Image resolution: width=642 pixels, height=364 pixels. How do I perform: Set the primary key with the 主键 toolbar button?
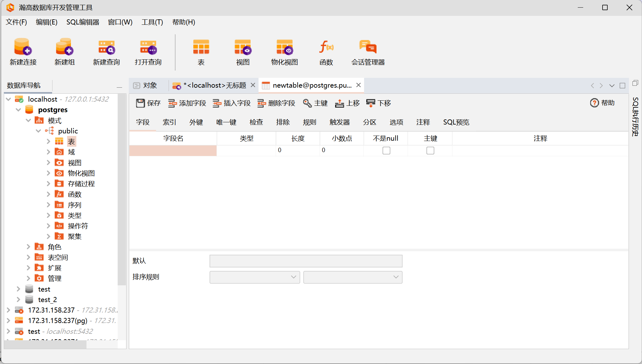[x=315, y=103]
